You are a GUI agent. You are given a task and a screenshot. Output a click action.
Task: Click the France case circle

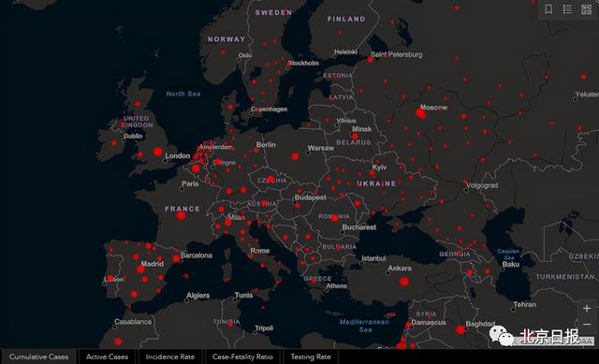[181, 215]
